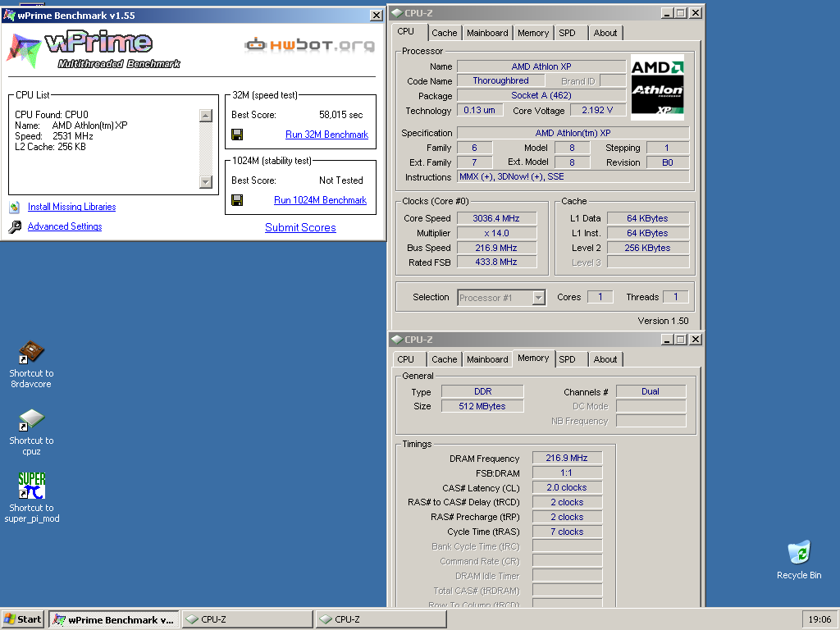Click the AMD Athlon XP logo in CPU-Z
Image resolution: width=840 pixels, height=630 pixels.
tap(657, 87)
